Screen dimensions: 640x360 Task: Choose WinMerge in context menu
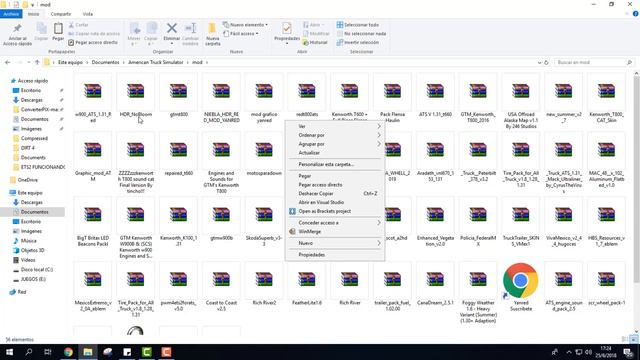click(335, 232)
